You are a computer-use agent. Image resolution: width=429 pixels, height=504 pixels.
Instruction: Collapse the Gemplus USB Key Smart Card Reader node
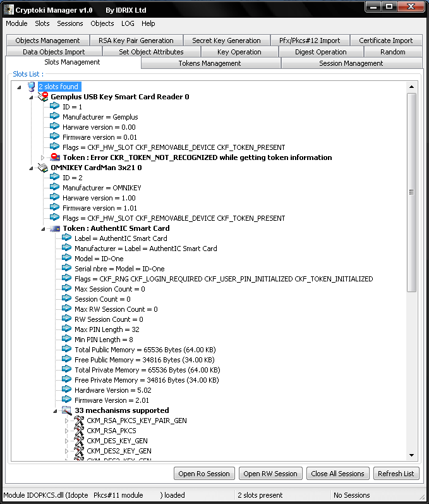(31, 97)
